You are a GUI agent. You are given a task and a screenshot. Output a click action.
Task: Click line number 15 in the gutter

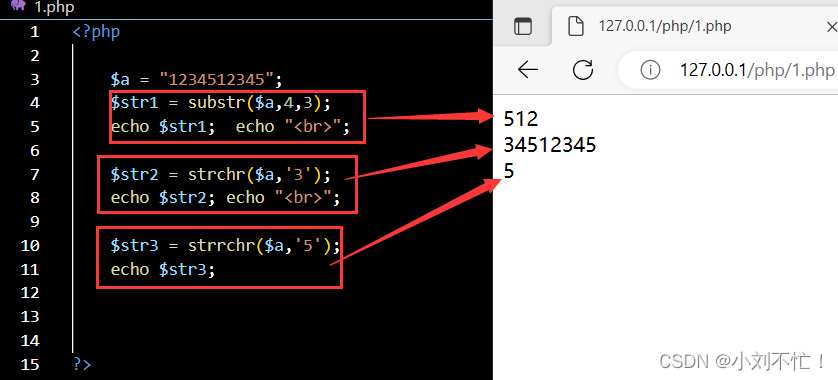(x=30, y=365)
